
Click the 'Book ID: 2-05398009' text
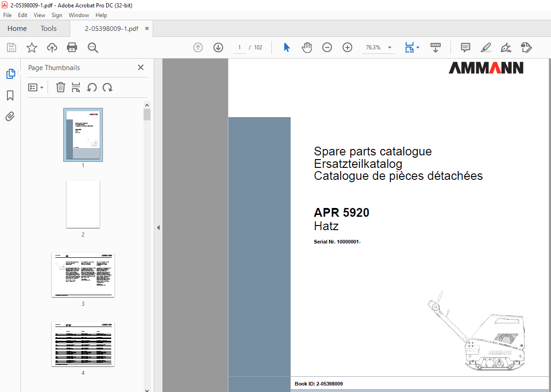coord(319,384)
